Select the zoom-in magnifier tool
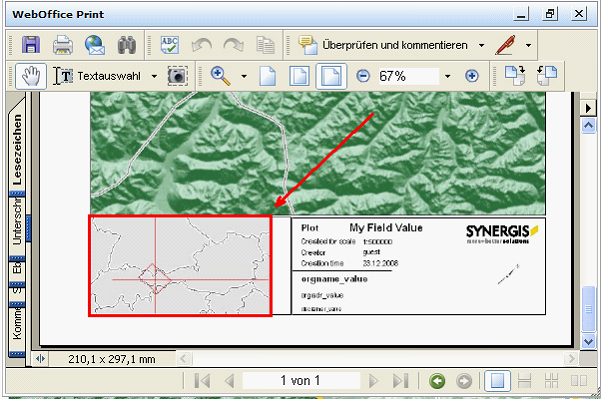The height and width of the screenshot is (399, 601). tap(221, 76)
